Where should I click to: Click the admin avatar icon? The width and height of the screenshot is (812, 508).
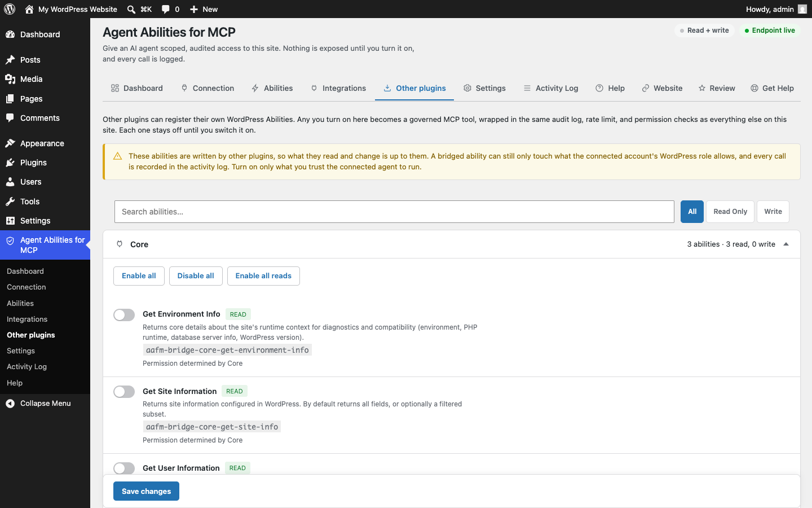[x=802, y=9]
